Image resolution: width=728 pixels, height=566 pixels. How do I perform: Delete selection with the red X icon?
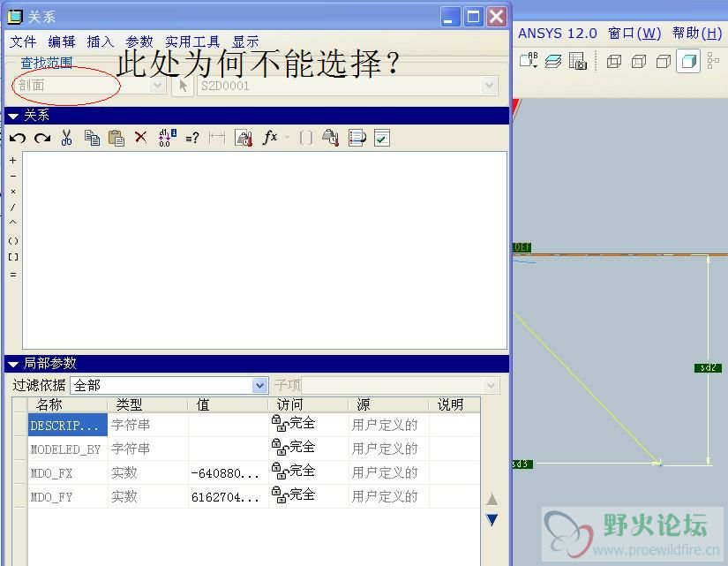[x=140, y=137]
